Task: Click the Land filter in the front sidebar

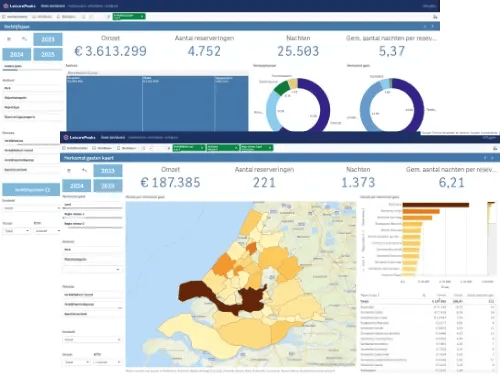Action: click(x=92, y=205)
